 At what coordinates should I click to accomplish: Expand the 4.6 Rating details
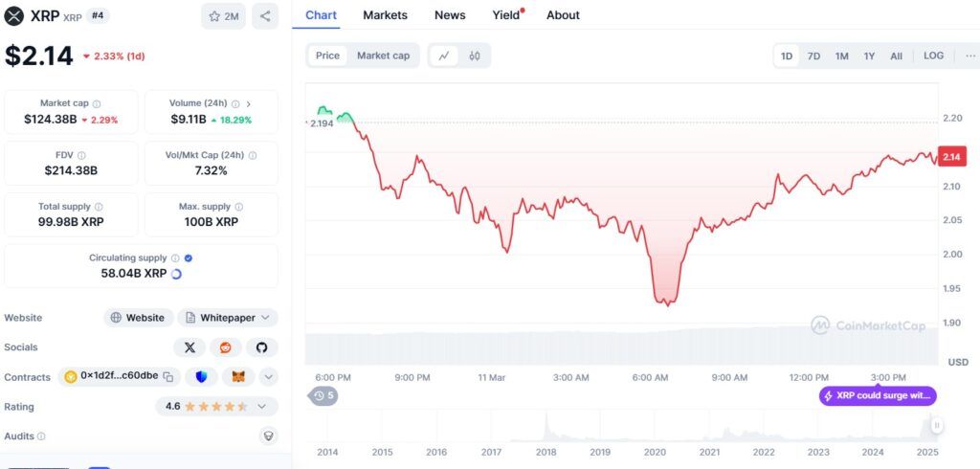[261, 407]
